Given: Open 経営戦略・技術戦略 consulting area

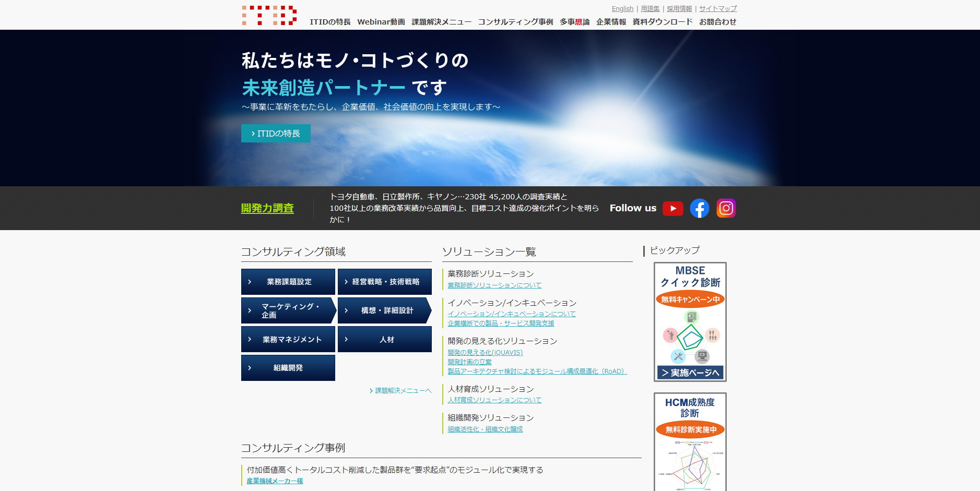Looking at the screenshot, I should tap(385, 282).
